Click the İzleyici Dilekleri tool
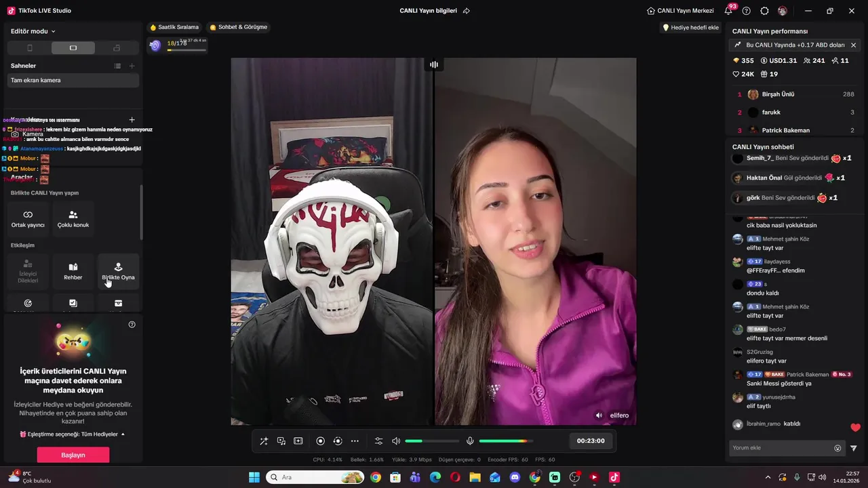 (x=28, y=271)
